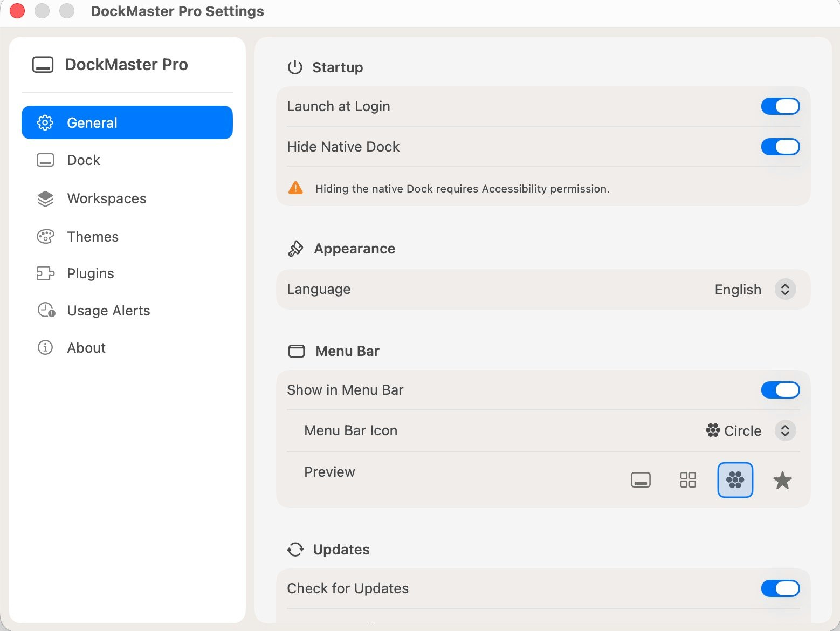Open the Dock settings section
Image resolution: width=840 pixels, height=631 pixels.
(127, 160)
